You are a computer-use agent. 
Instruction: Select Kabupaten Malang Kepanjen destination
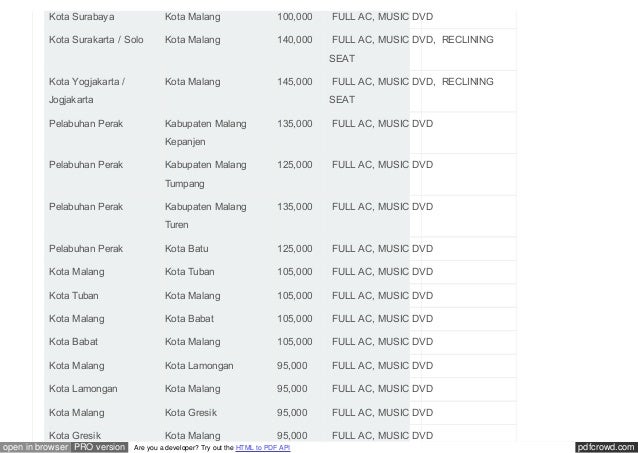tap(205, 133)
